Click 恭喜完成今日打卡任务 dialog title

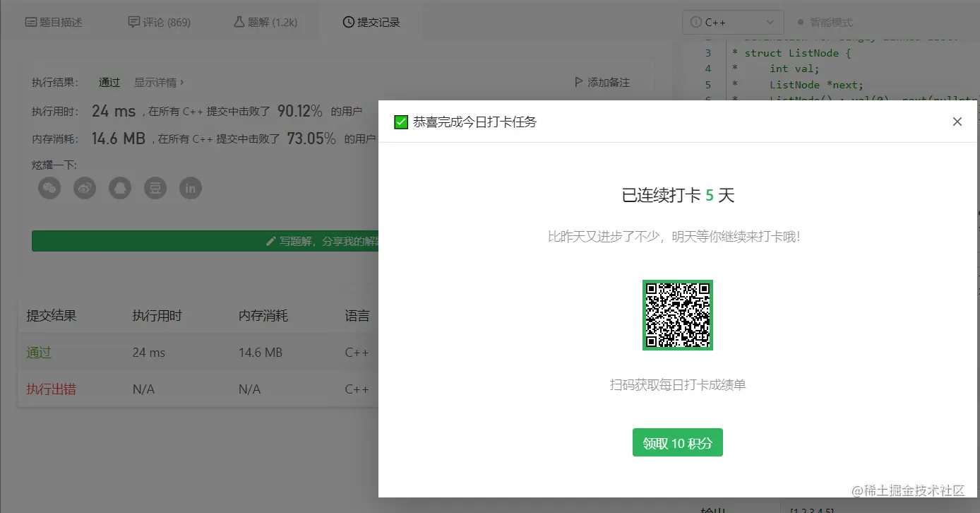click(475, 122)
